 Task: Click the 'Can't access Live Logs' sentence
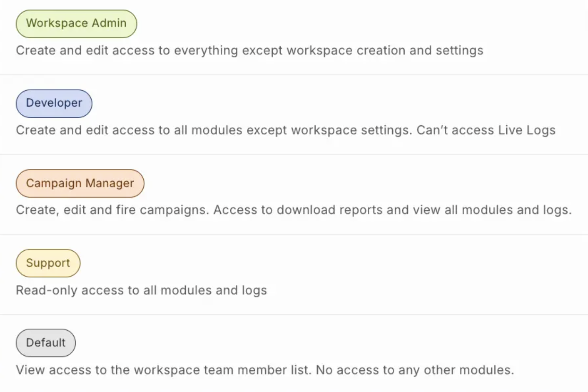tap(486, 130)
